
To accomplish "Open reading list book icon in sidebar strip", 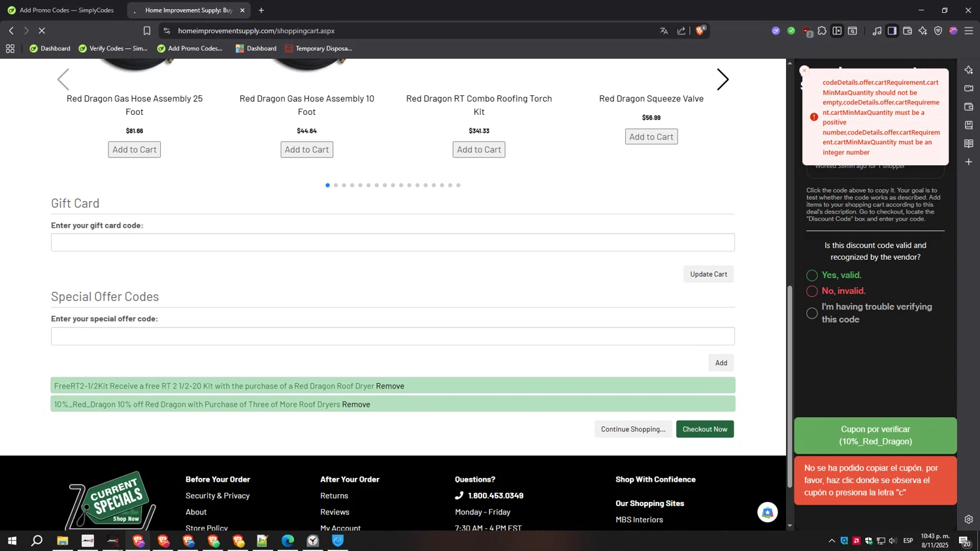I will click(969, 143).
